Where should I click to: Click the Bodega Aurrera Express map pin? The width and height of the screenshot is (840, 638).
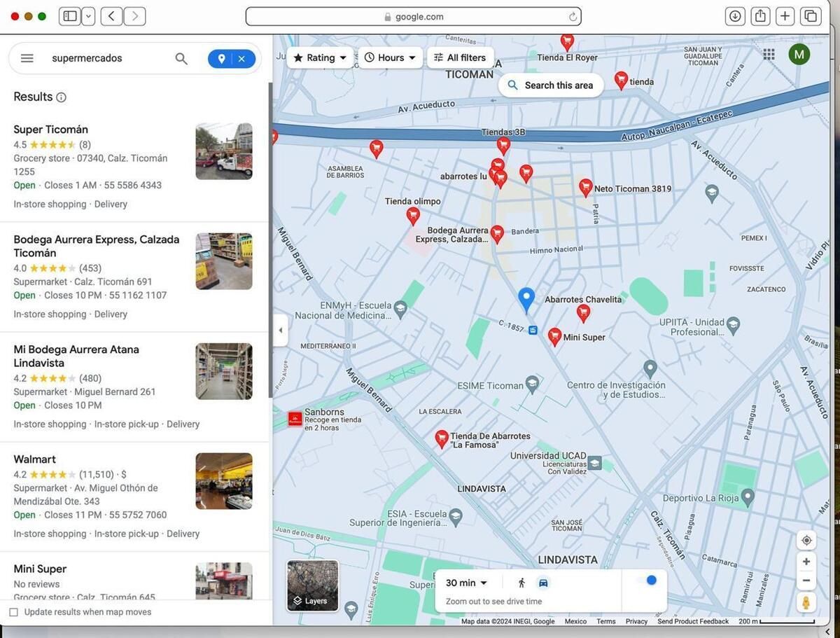pyautogui.click(x=497, y=235)
